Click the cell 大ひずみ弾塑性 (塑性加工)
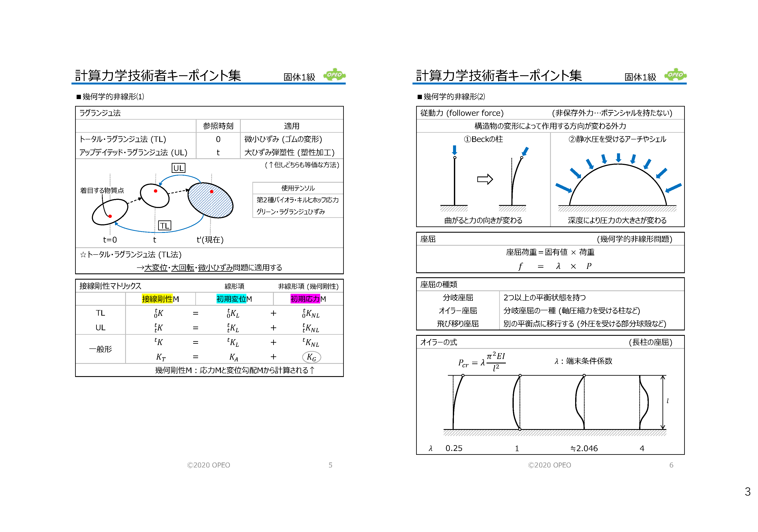Image resolution: width=758 pixels, height=532 pixels. click(290, 152)
